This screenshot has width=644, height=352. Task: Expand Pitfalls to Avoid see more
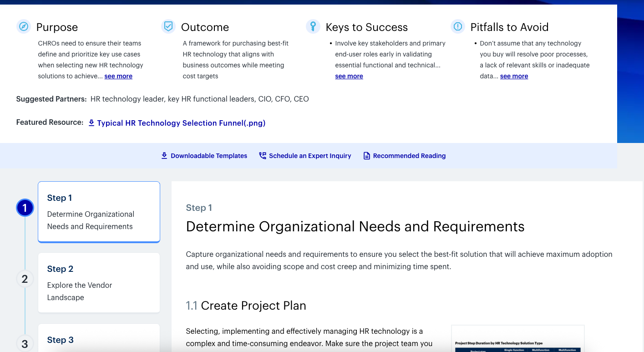[x=514, y=76]
